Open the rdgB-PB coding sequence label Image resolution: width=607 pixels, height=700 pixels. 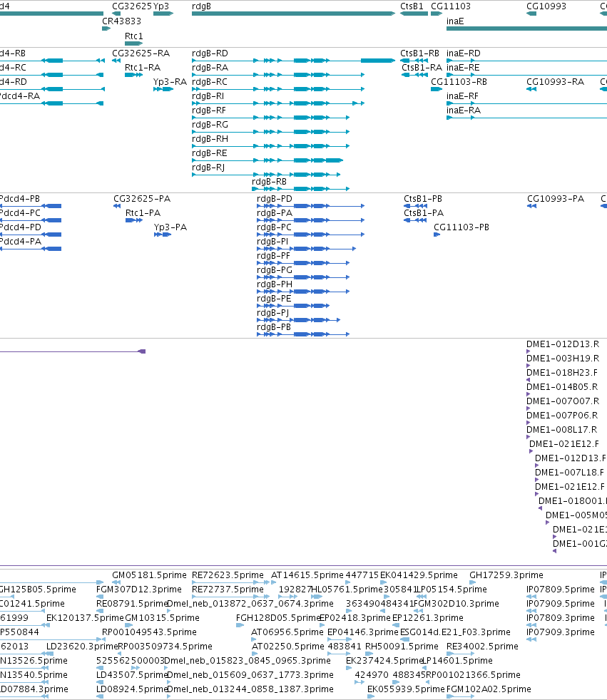[x=274, y=327]
